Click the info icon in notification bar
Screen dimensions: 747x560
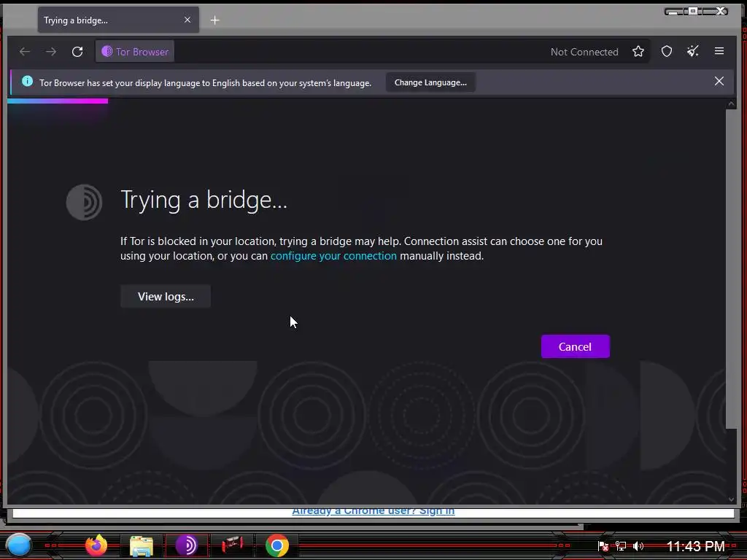click(x=27, y=81)
